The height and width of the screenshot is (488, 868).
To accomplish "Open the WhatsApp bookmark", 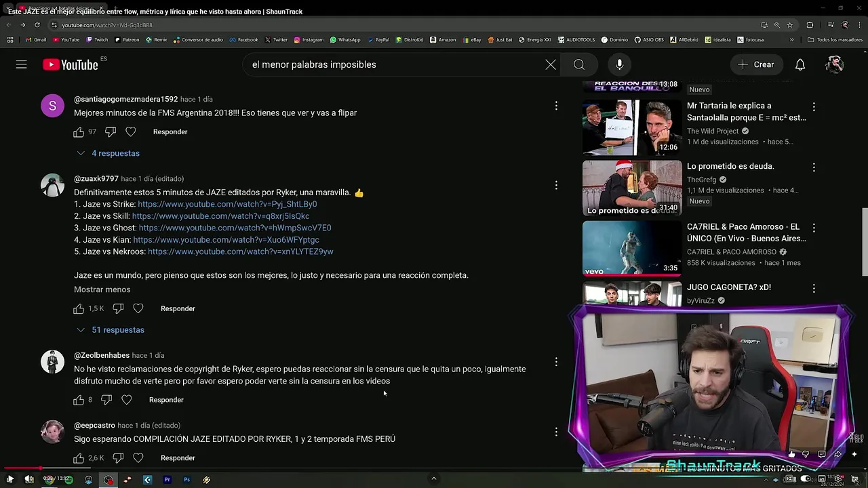I will tap(345, 40).
